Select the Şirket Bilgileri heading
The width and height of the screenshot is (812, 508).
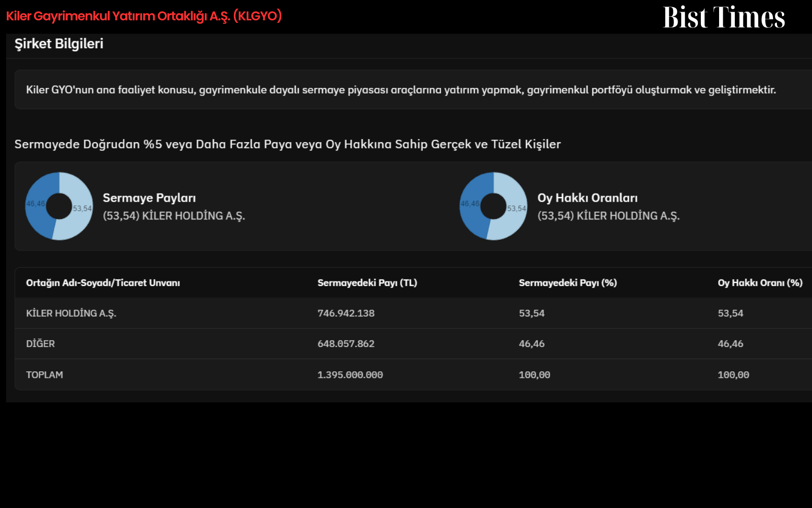click(x=59, y=44)
